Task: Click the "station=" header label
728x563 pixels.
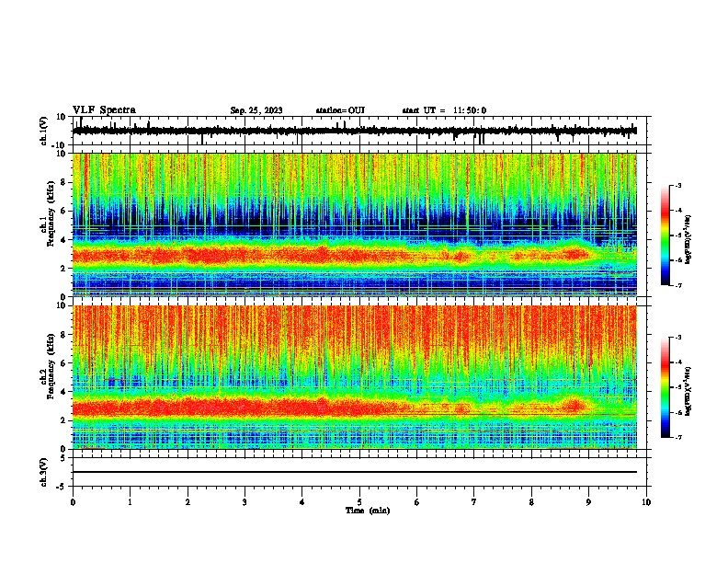Action: tap(332, 110)
